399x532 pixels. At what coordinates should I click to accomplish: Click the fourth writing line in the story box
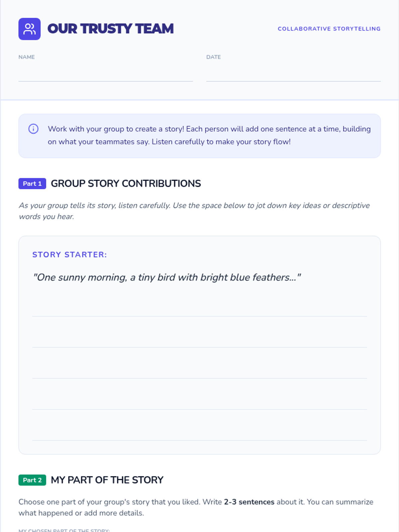click(x=199, y=402)
